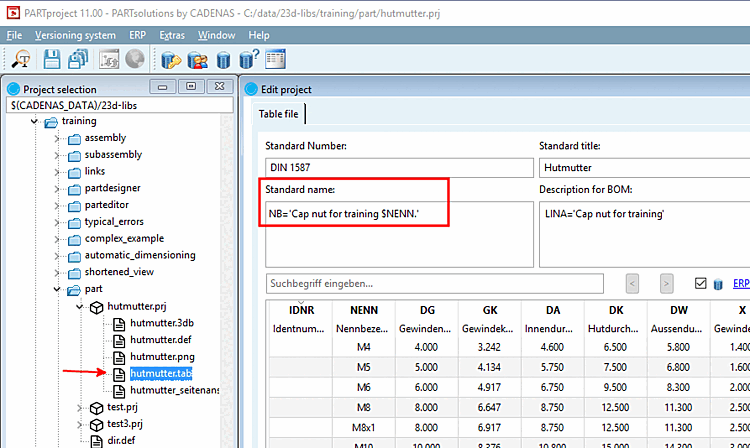Image resolution: width=750 pixels, height=448 pixels.
Task: Click the database with users icon
Action: [x=198, y=60]
